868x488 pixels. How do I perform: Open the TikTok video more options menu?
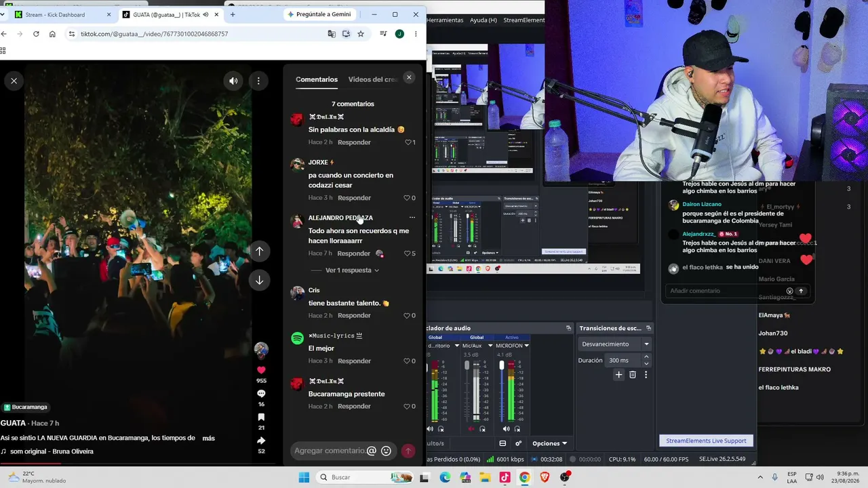click(x=258, y=81)
